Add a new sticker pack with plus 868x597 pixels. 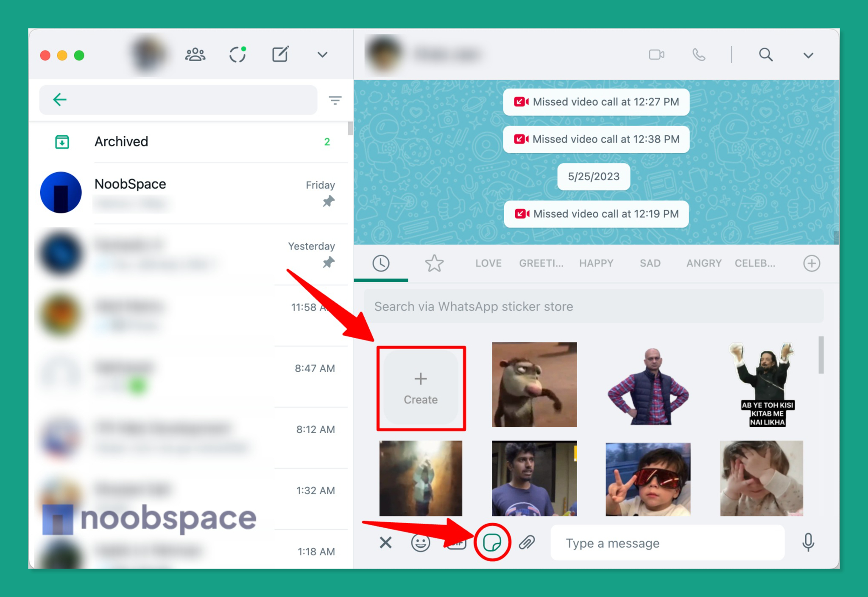(811, 263)
